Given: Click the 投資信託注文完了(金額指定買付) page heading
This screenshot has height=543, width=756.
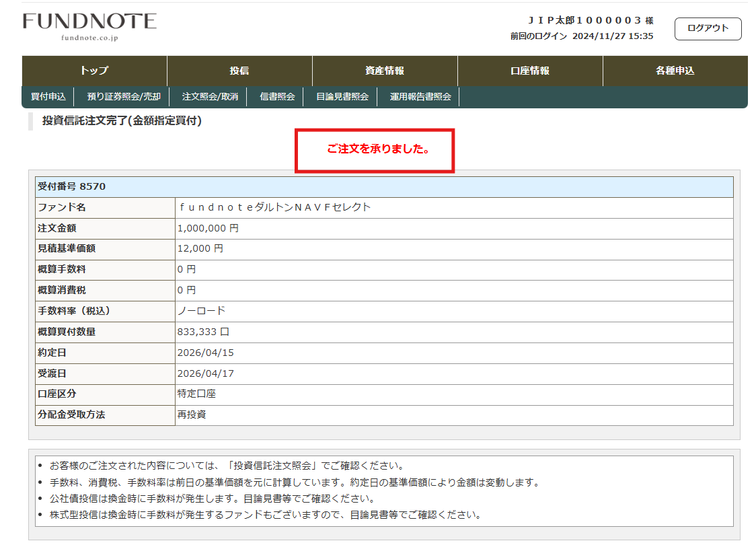Looking at the screenshot, I should (x=122, y=121).
